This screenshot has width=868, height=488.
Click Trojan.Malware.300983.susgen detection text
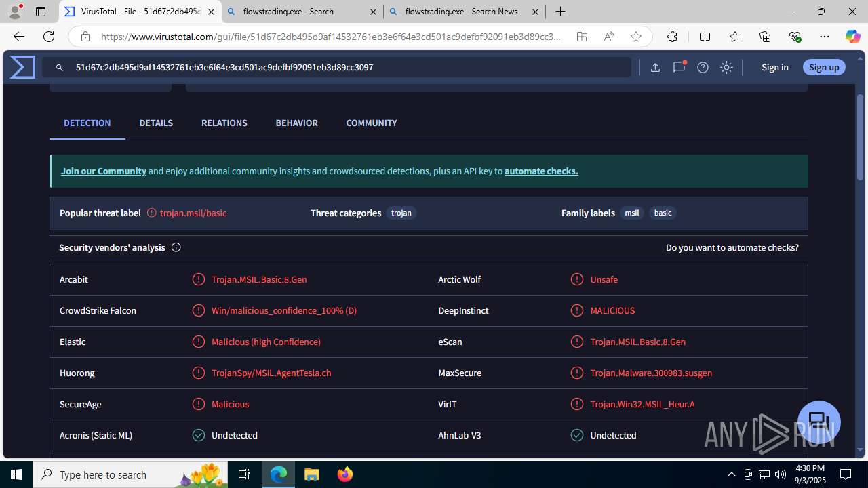(x=651, y=373)
